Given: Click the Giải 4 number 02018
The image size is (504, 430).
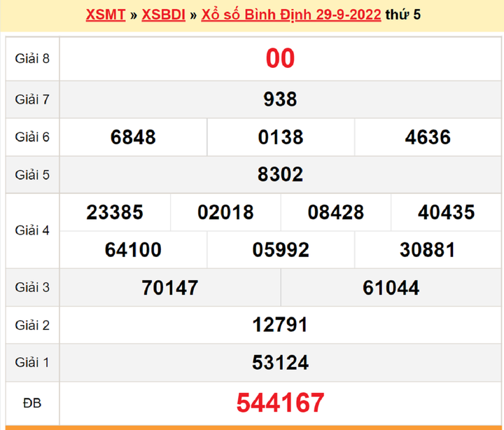Looking at the screenshot, I should click(x=225, y=212).
